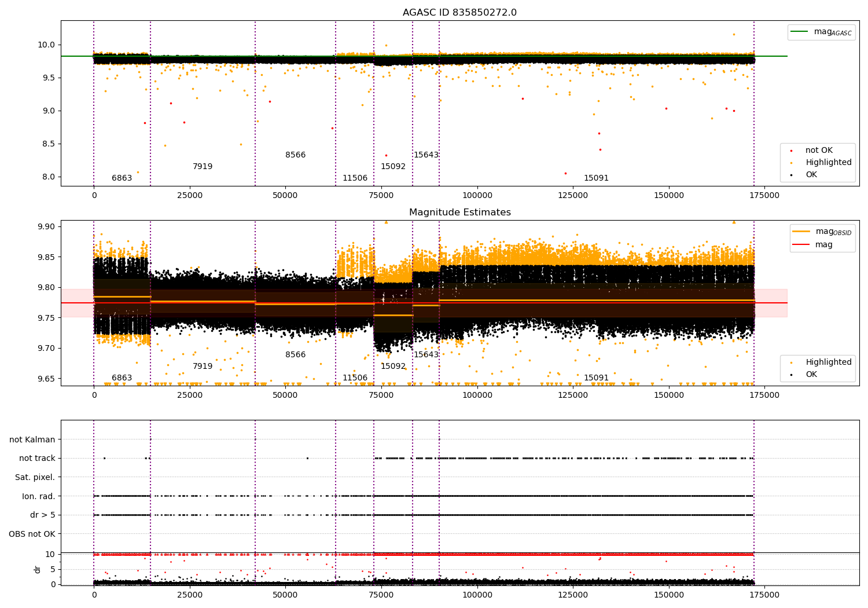
Task: Select the mag AGASC legend entry
Action: click(833, 32)
